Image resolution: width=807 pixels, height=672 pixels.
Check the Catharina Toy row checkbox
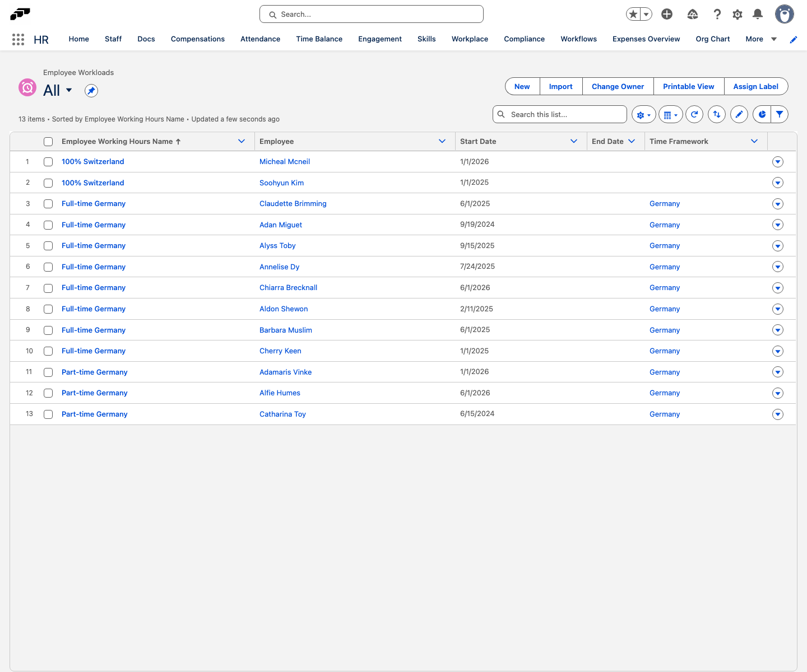tap(48, 414)
